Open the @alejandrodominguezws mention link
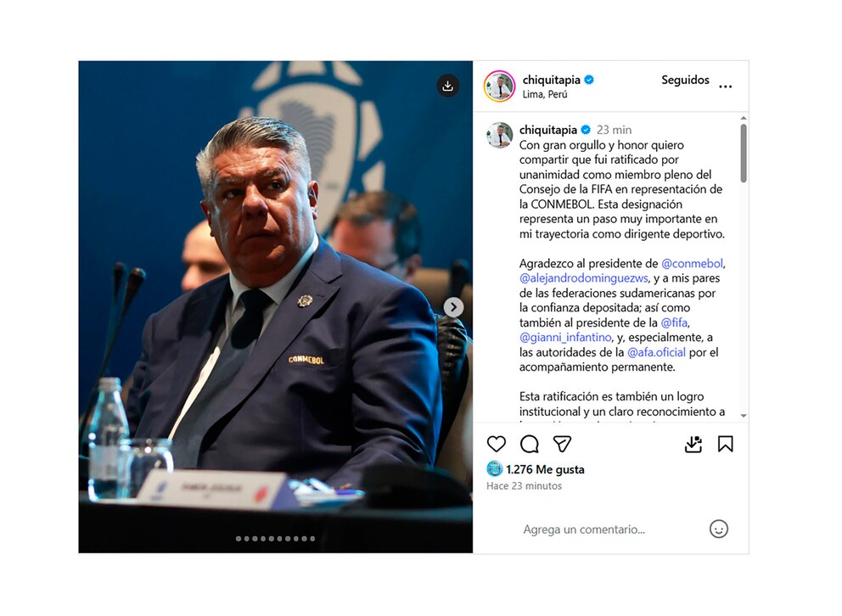 click(x=584, y=278)
